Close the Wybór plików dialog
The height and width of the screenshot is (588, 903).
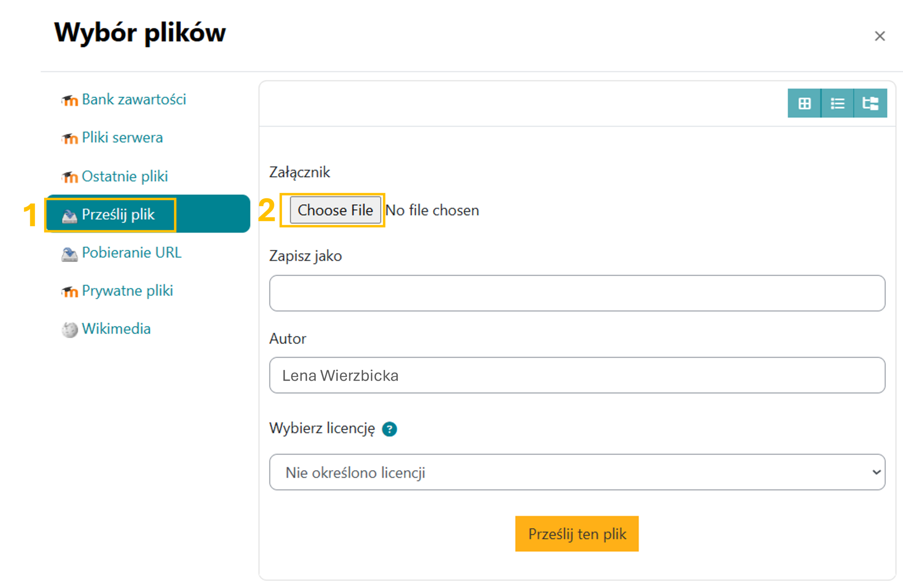pyautogui.click(x=879, y=36)
